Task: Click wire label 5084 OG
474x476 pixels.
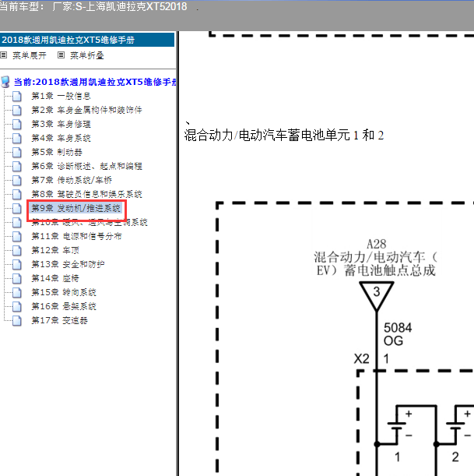Action: coord(398,334)
